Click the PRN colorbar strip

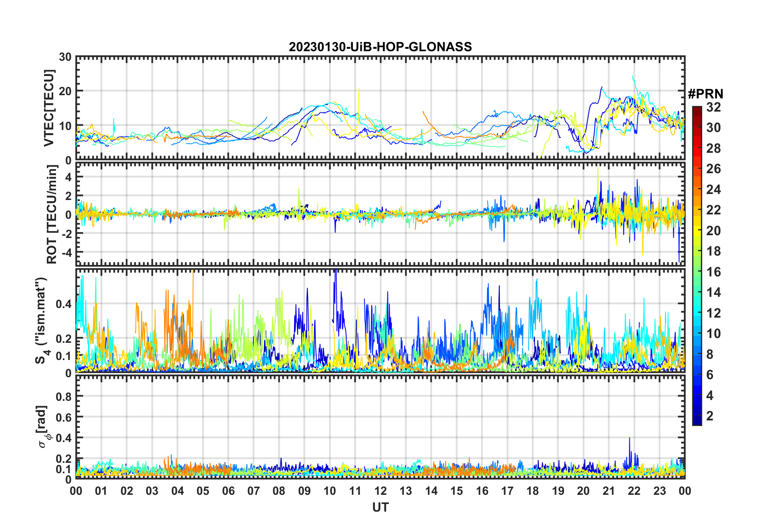click(697, 266)
